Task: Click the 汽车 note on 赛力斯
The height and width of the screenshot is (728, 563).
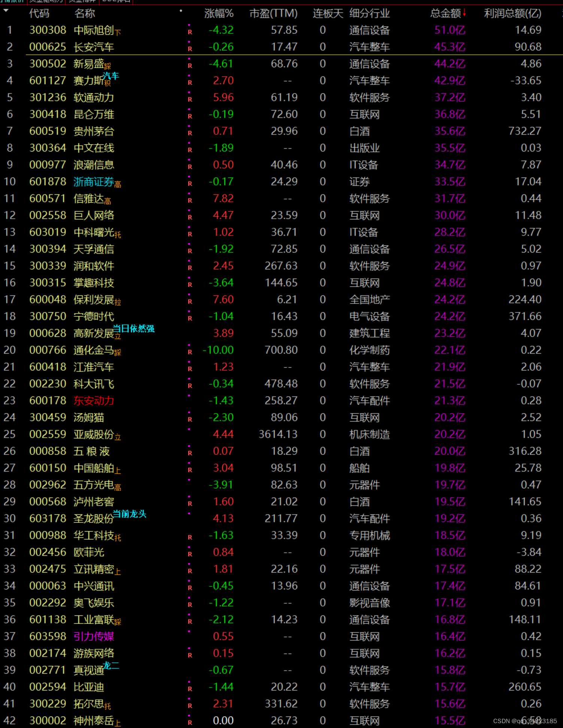Action: click(x=111, y=76)
